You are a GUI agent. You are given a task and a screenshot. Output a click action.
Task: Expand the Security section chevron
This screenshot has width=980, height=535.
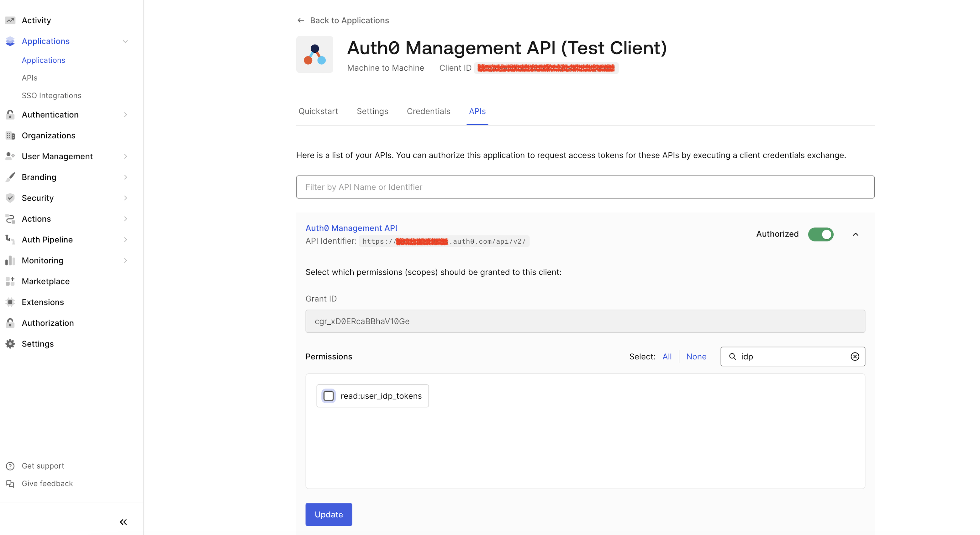pyautogui.click(x=125, y=198)
